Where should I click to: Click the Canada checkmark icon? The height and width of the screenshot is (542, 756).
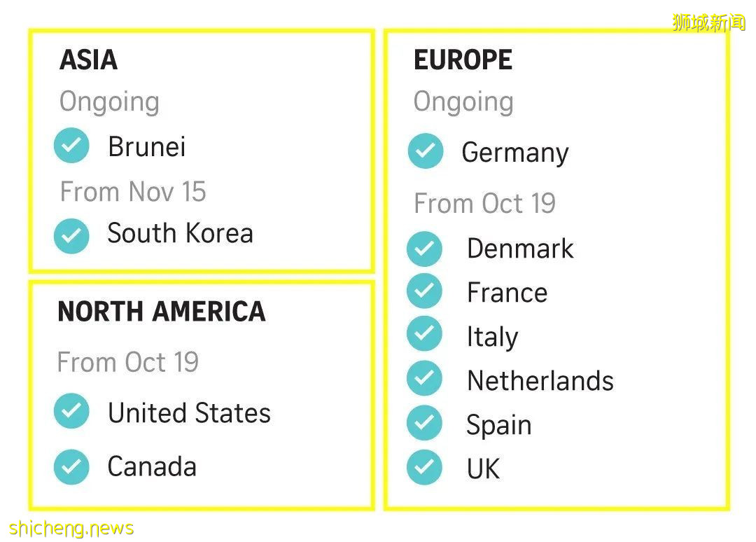click(x=71, y=467)
